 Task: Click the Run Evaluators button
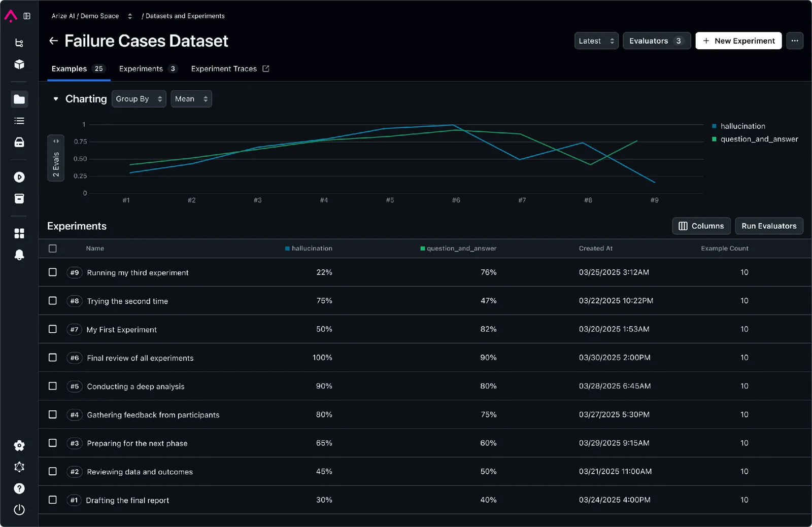pos(768,226)
